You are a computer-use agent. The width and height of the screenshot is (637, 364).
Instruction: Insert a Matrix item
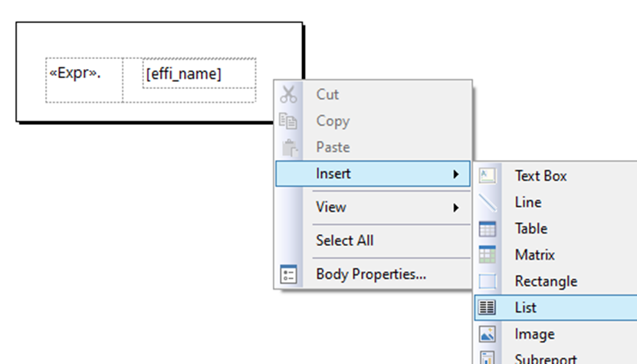click(x=556, y=254)
